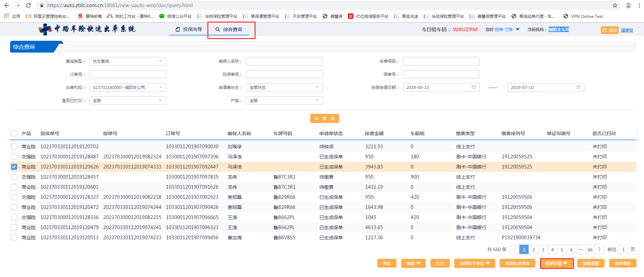Click the browser reload page icon

pos(28,5)
